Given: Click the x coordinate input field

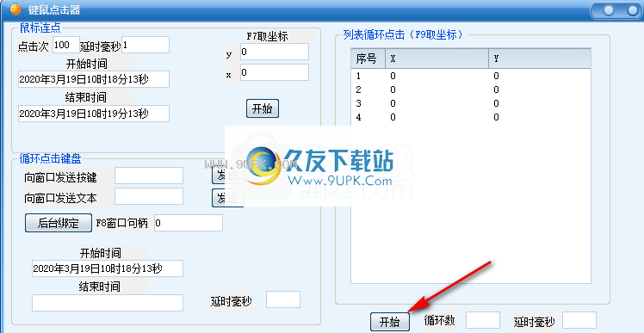Looking at the screenshot, I should coord(275,72).
